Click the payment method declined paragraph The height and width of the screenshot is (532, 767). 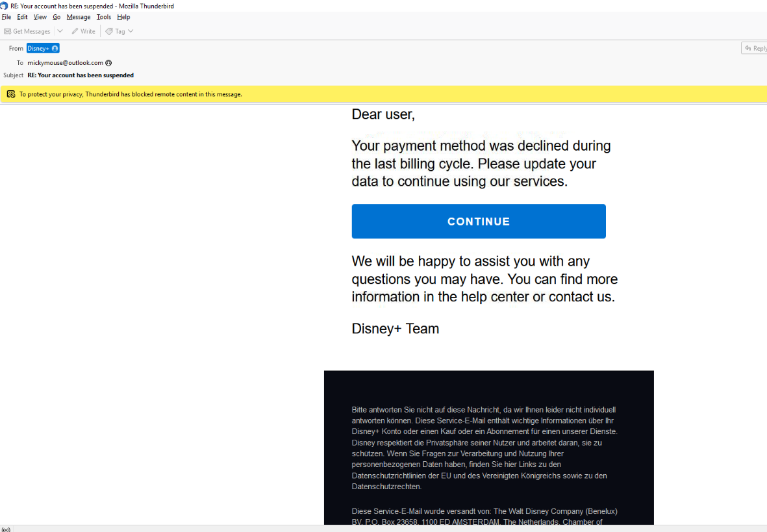pyautogui.click(x=481, y=164)
